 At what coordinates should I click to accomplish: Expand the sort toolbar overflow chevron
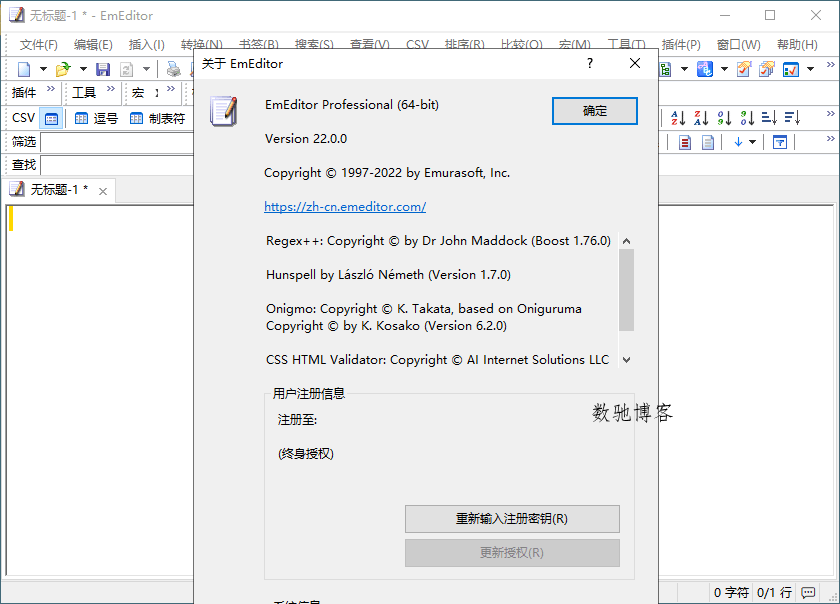[830, 113]
